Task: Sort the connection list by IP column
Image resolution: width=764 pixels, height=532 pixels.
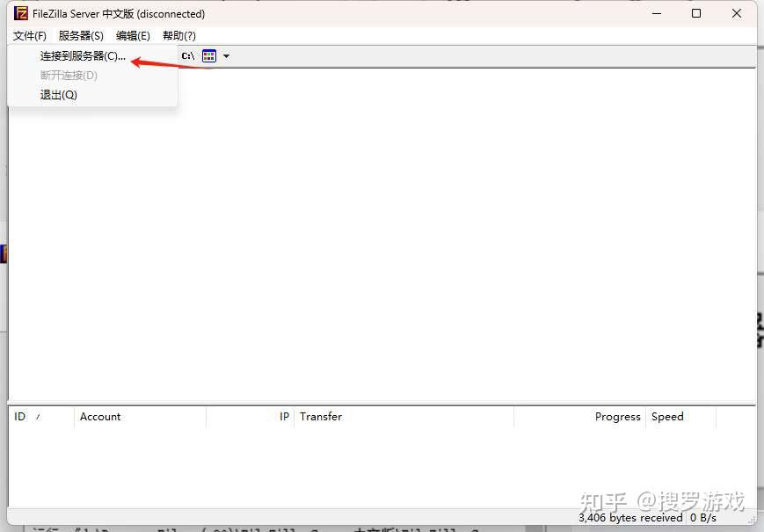Action: coord(250,417)
